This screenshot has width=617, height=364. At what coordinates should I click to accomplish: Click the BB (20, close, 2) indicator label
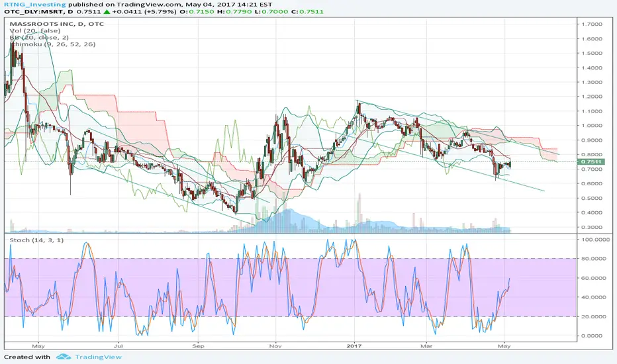pos(39,37)
